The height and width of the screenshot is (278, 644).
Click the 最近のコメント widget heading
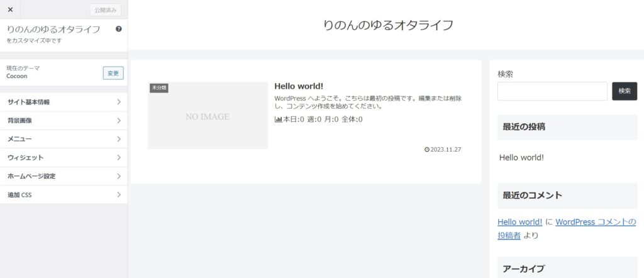pos(567,195)
